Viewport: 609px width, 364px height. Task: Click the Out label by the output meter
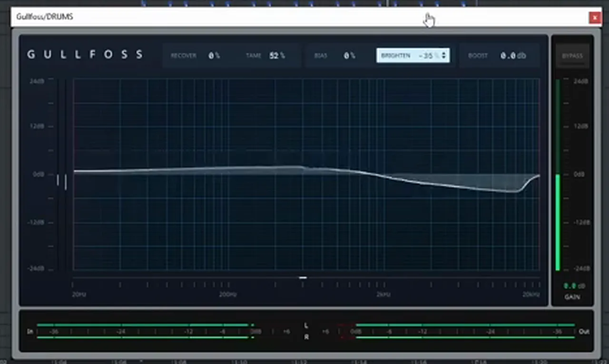pyautogui.click(x=584, y=331)
